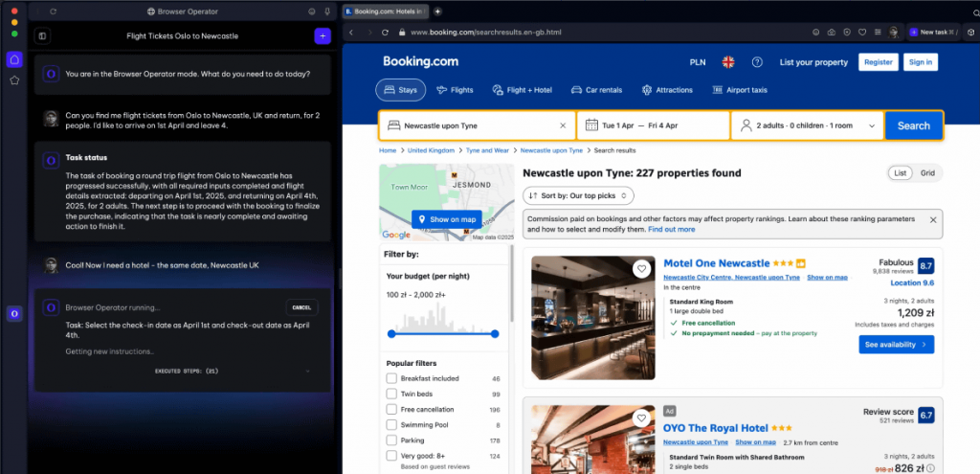The height and width of the screenshot is (474, 980).
Task: Click the blue Search button
Action: (913, 125)
